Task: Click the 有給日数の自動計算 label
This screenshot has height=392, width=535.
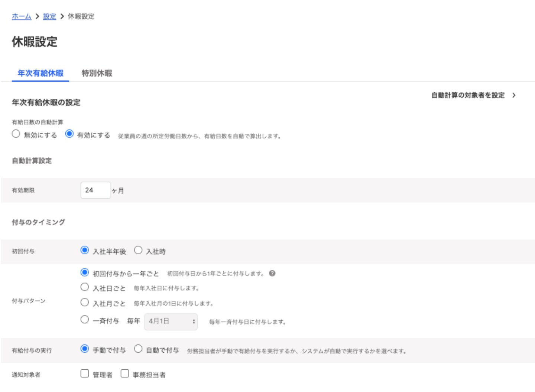Action: click(x=38, y=122)
